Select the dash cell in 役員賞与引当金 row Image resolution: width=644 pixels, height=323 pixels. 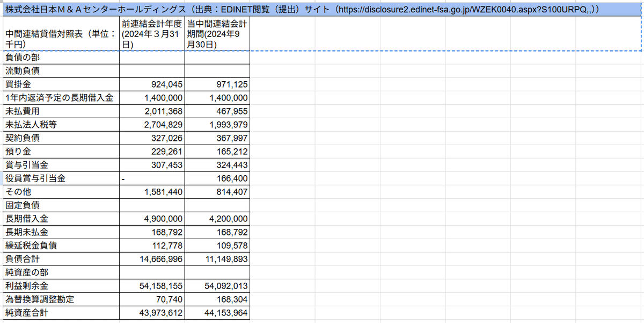152,178
